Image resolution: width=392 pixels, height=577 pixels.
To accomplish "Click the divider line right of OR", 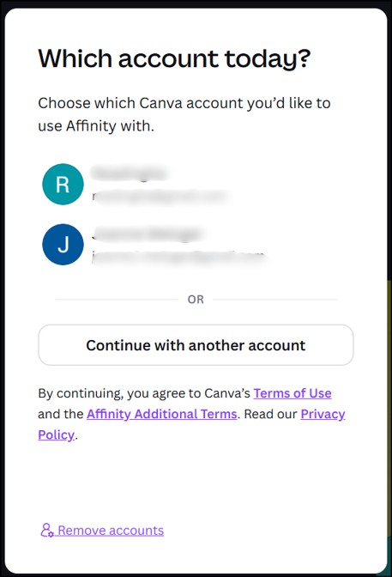I will pyautogui.click(x=275, y=300).
